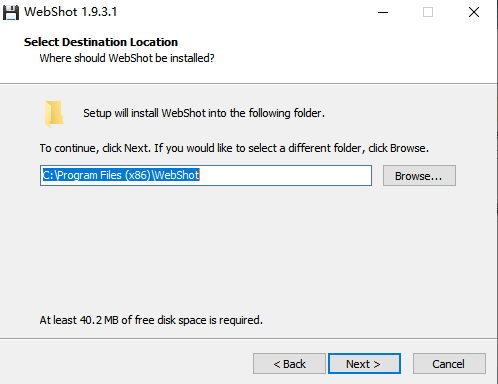Click the WebShot 1.9.3.1 title text
Image resolution: width=498 pixels, height=384 pixels.
tap(71, 12)
